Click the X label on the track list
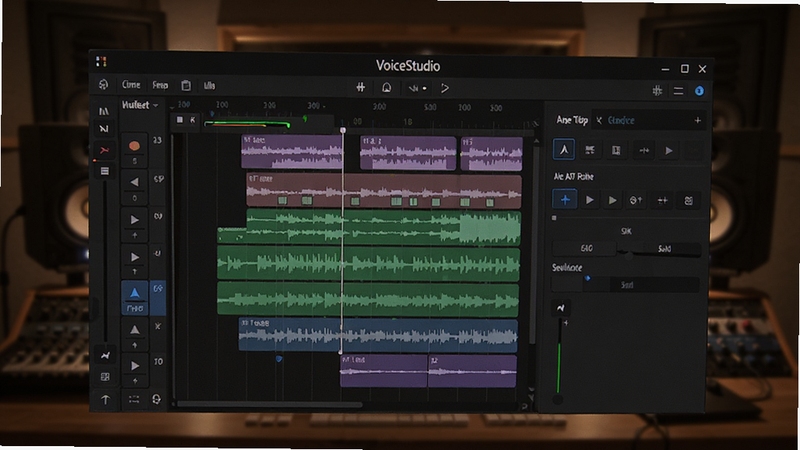Screen dimensions: 800x450 tap(158, 326)
